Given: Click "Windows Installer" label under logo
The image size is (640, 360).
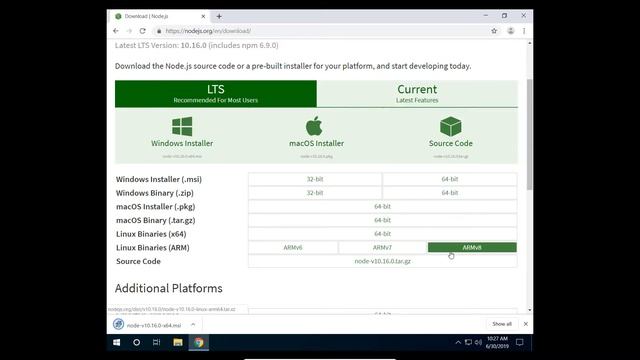Looking at the screenshot, I should click(x=182, y=143).
